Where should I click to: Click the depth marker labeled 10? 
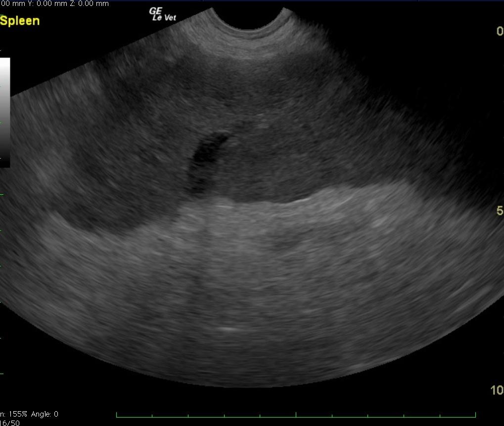[x=497, y=390]
